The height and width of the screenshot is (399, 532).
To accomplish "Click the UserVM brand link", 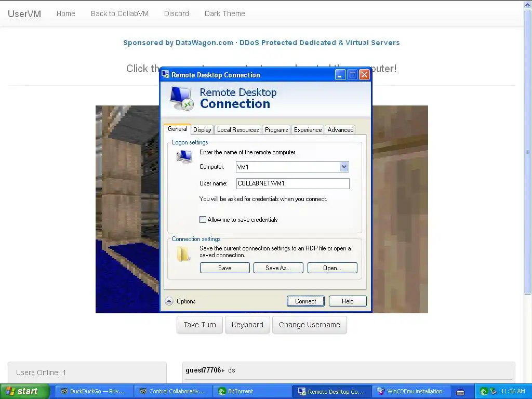I will tap(24, 14).
